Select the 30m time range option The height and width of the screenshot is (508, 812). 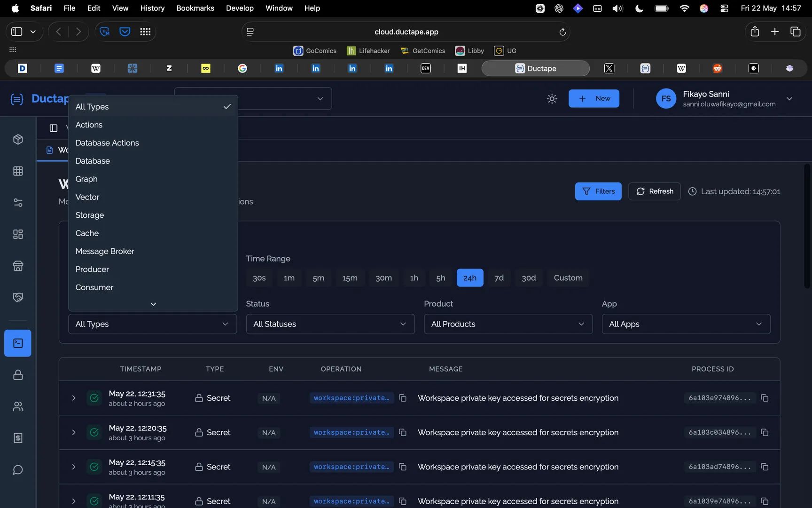[383, 278]
